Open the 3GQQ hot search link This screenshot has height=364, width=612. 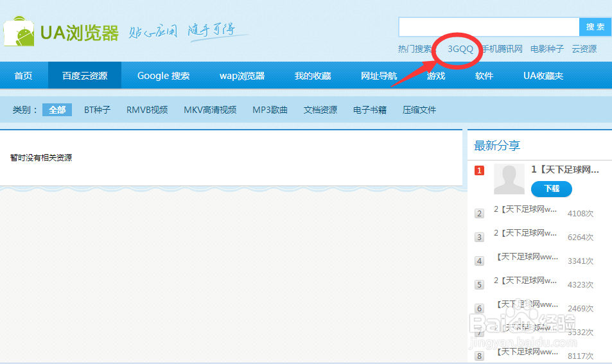click(460, 49)
